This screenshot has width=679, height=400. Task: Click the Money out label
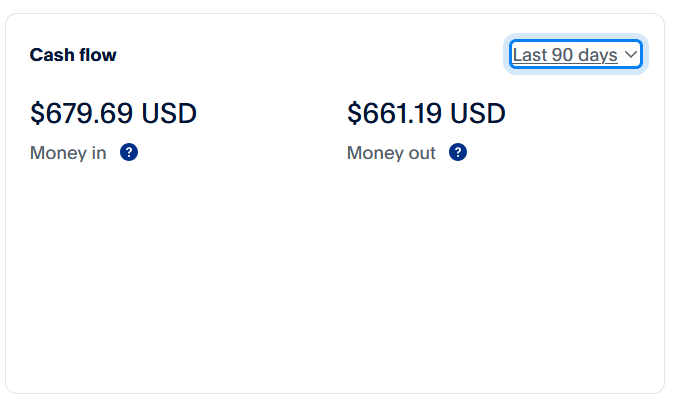point(391,153)
